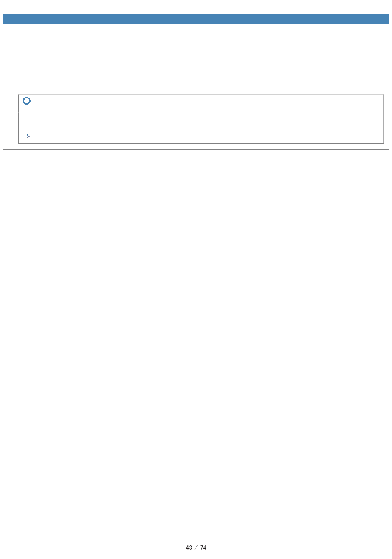Image resolution: width=392 pixels, height=559 pixels.
Task: Click the horizontal divider below the notice box
Action: [x=196, y=149]
